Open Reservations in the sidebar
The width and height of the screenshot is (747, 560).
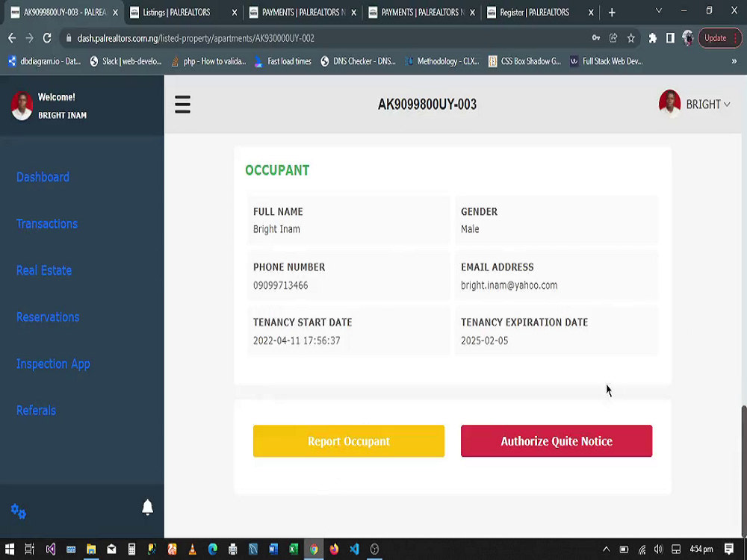(48, 317)
